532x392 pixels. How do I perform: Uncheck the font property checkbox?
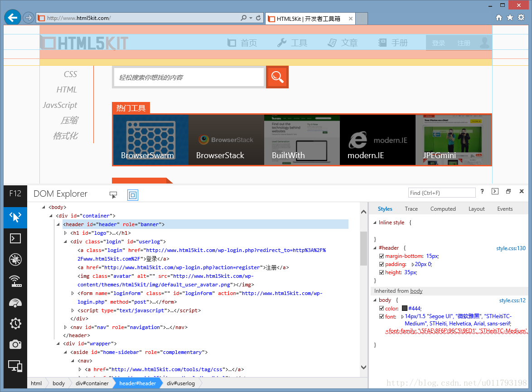pyautogui.click(x=382, y=317)
